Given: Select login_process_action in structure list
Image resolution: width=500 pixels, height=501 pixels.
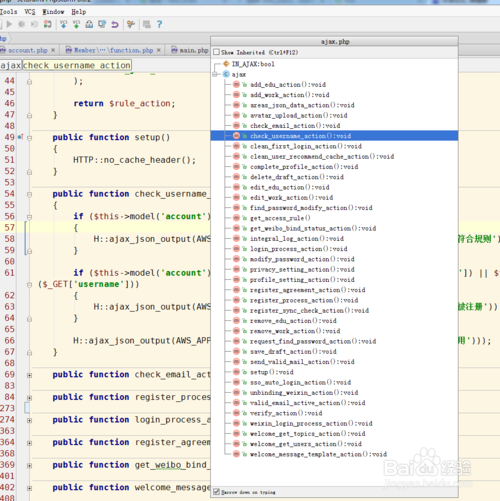Looking at the screenshot, I should click(299, 249).
